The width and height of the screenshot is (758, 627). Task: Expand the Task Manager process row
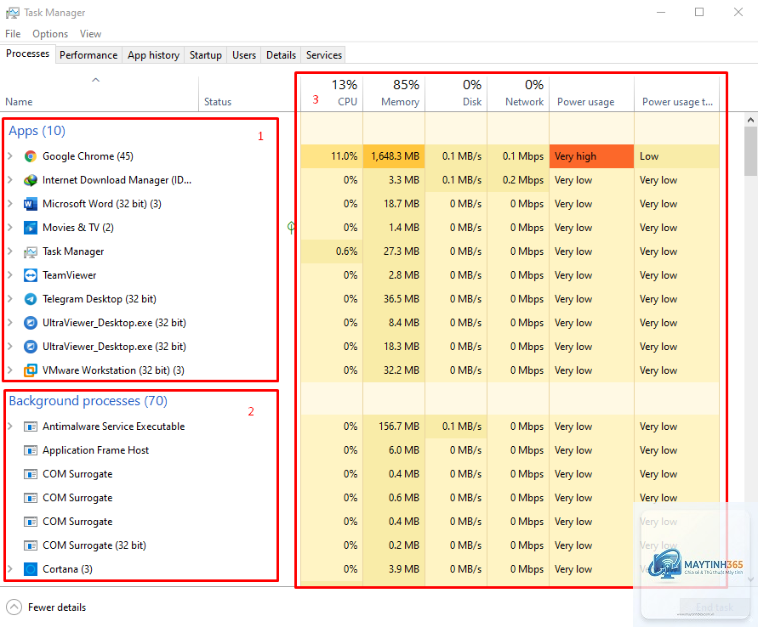[10, 251]
